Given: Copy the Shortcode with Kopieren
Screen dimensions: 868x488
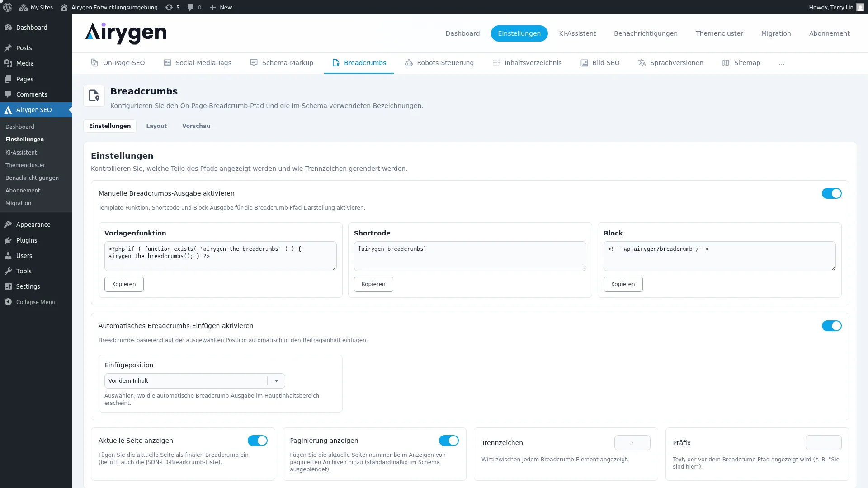Looking at the screenshot, I should [373, 284].
